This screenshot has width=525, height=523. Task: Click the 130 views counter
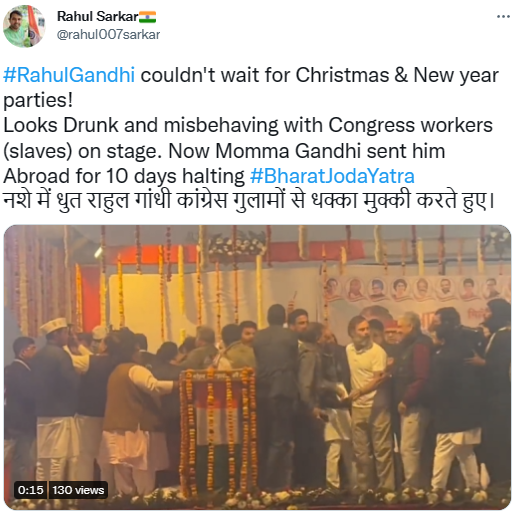tap(78, 490)
